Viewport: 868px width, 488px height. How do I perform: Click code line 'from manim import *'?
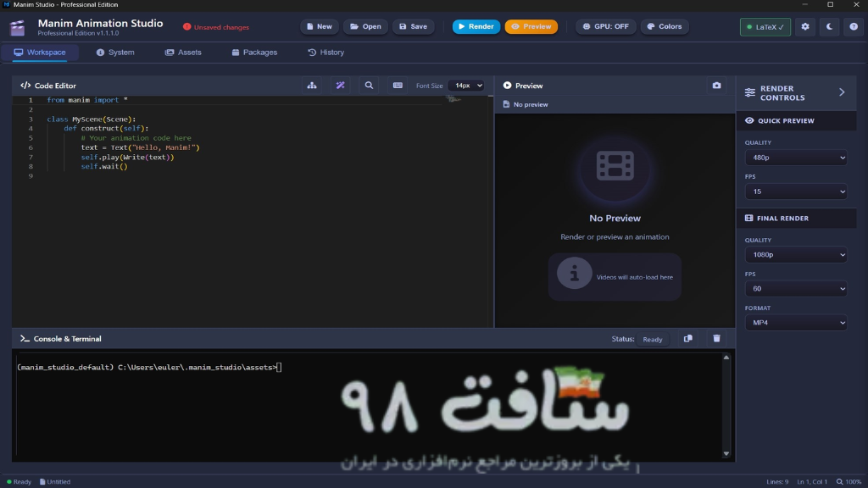click(x=87, y=100)
